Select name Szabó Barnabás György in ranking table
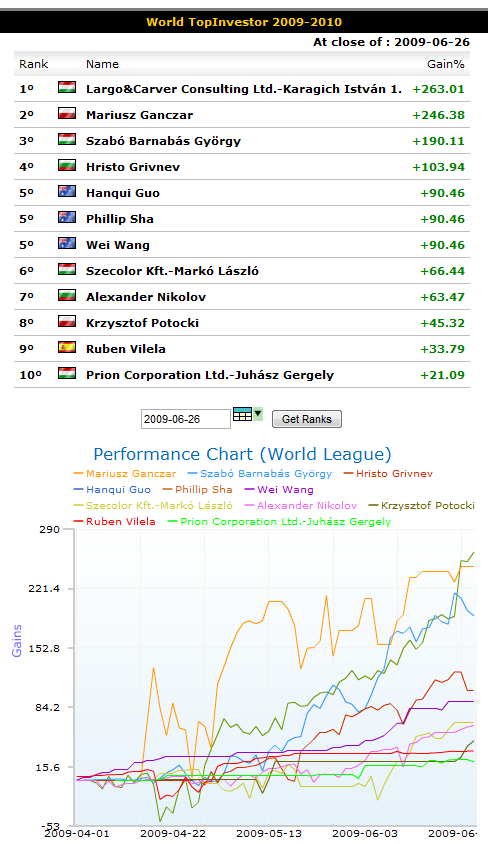Image resolution: width=488 pixels, height=844 pixels. (x=164, y=141)
